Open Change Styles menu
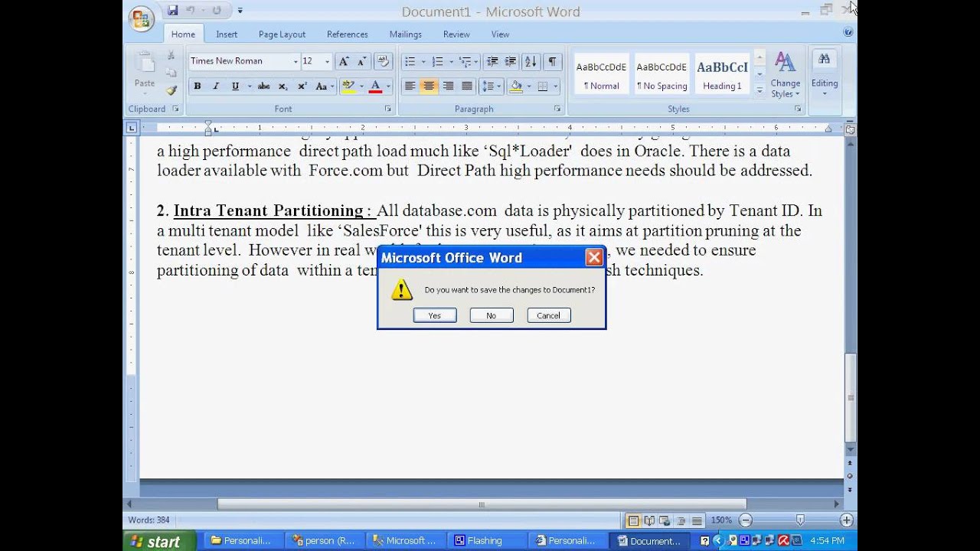 [785, 75]
